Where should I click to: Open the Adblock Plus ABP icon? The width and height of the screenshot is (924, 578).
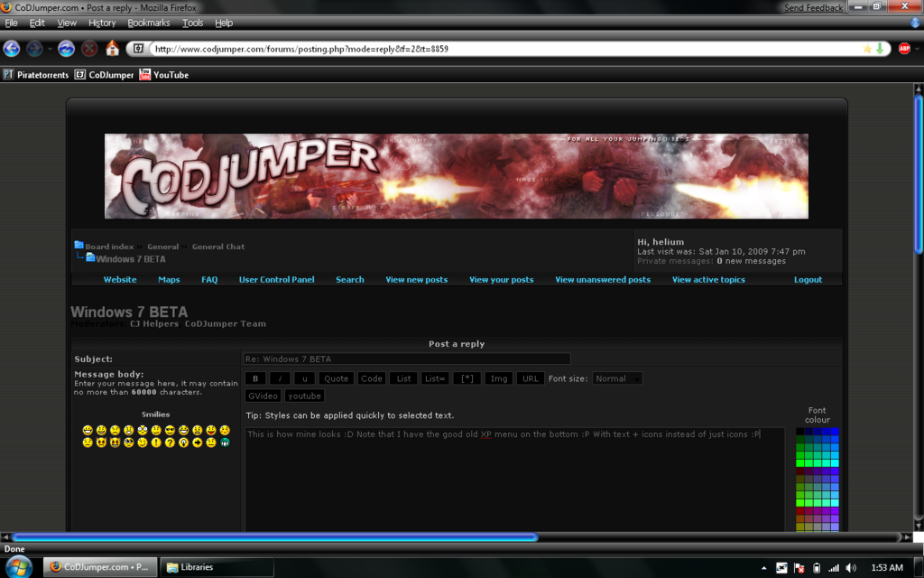click(x=904, y=49)
